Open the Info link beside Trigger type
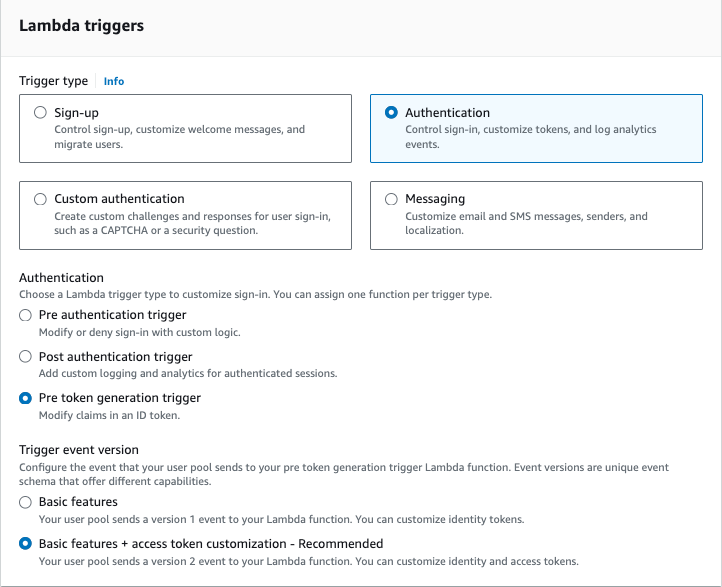Viewport: 722px width, 587px height. click(114, 81)
